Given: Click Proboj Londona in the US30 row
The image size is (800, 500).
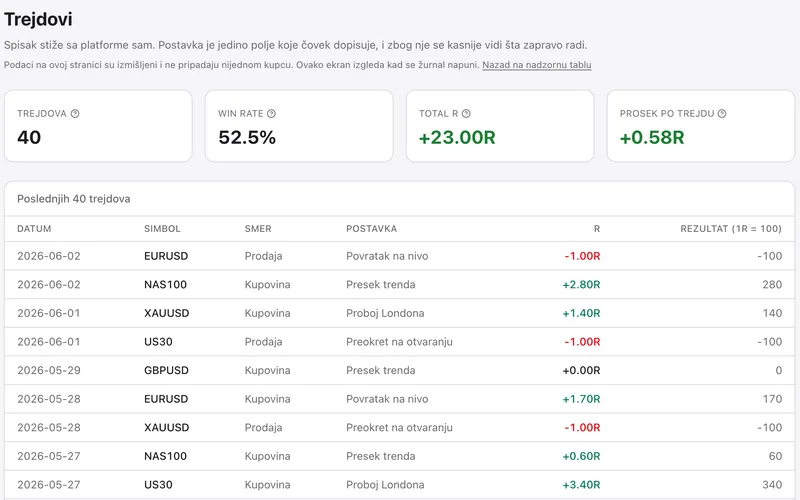Looking at the screenshot, I should [385, 485].
